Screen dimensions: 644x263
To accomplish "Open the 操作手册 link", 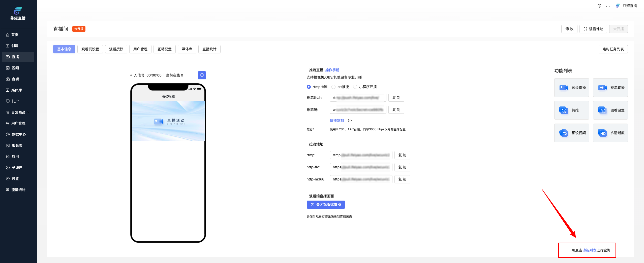I will coord(332,70).
